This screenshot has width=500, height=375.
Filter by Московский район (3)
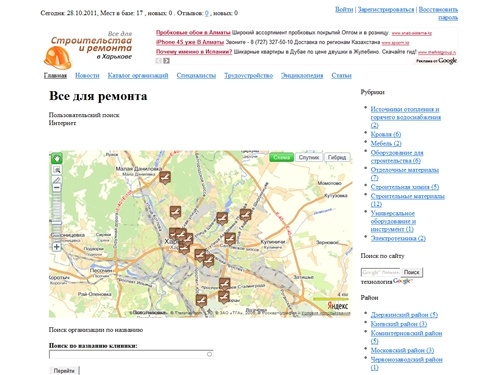402,350
